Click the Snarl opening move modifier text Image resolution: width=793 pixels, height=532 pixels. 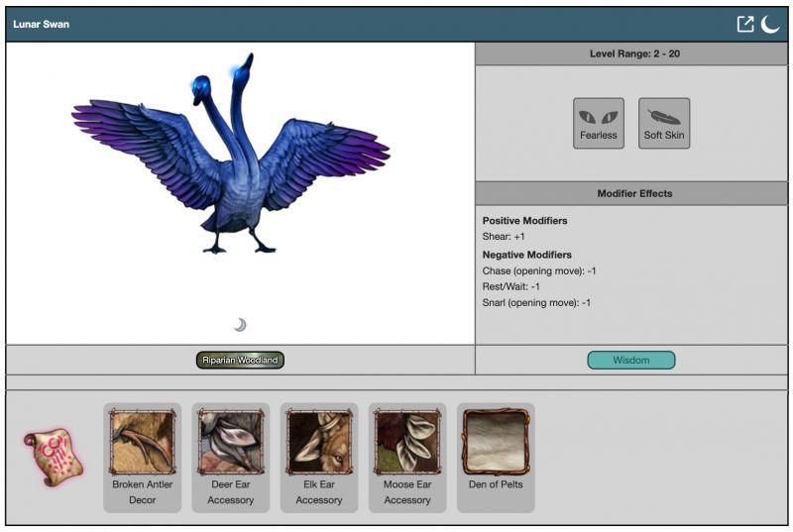tap(536, 302)
